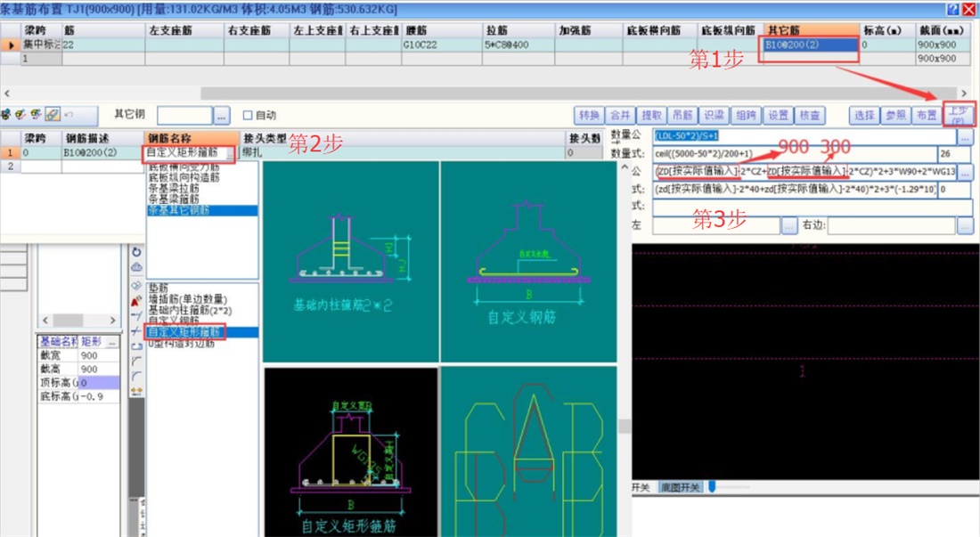This screenshot has width=980, height=537.
Task: Select the 接头类型 column header
Action: pos(403,138)
